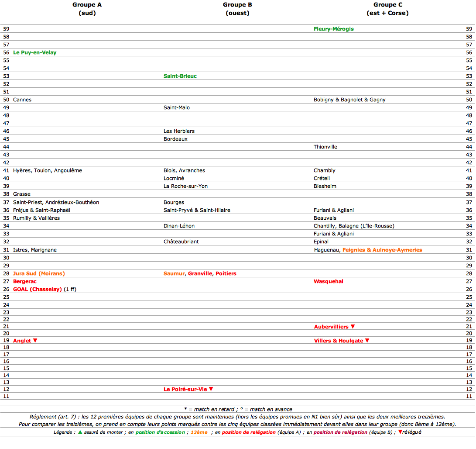The image size is (476, 449).
Task: Click Biesheim at 39 points
Action: (325, 187)
